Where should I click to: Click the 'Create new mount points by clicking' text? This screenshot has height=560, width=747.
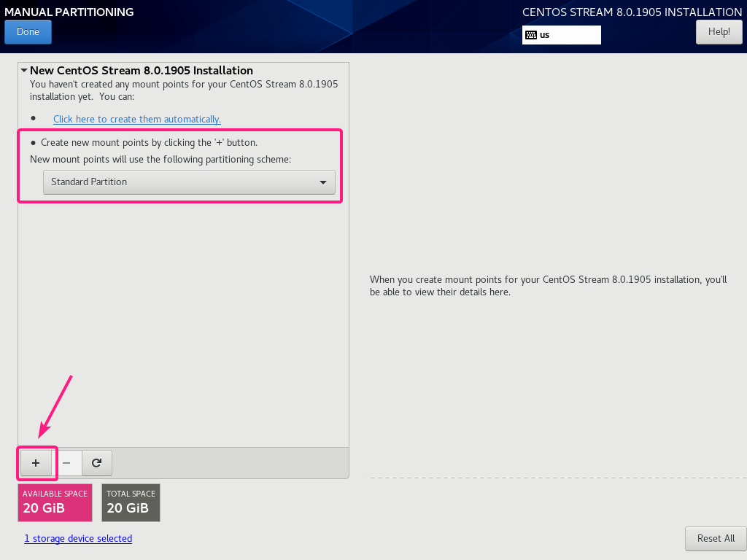[149, 142]
